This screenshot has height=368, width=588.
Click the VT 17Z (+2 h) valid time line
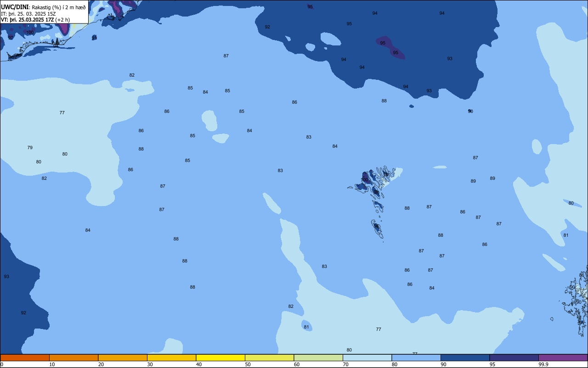(35, 20)
